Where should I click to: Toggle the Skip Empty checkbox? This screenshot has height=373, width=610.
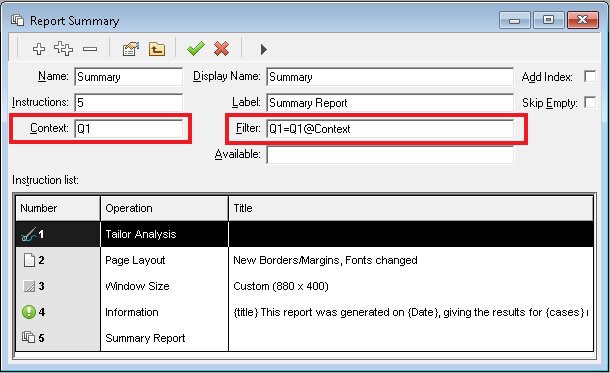tap(590, 103)
